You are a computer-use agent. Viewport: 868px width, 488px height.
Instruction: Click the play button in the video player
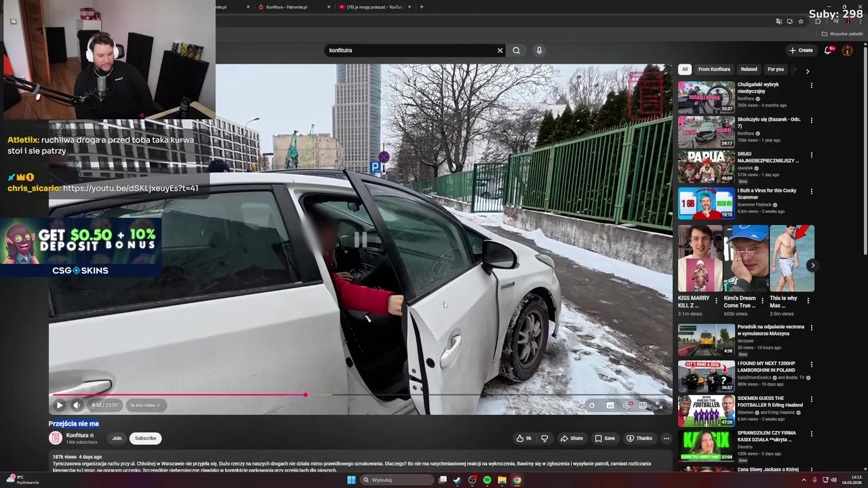[59, 405]
